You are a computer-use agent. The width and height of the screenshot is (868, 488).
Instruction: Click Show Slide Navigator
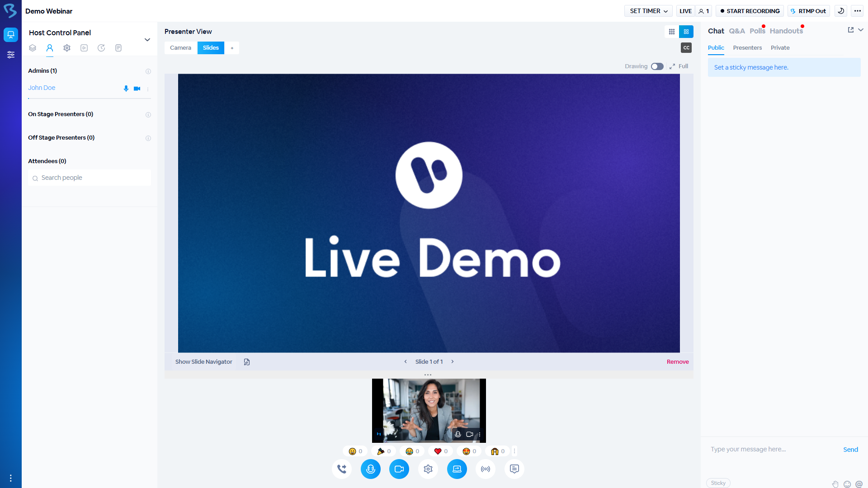coord(204,362)
